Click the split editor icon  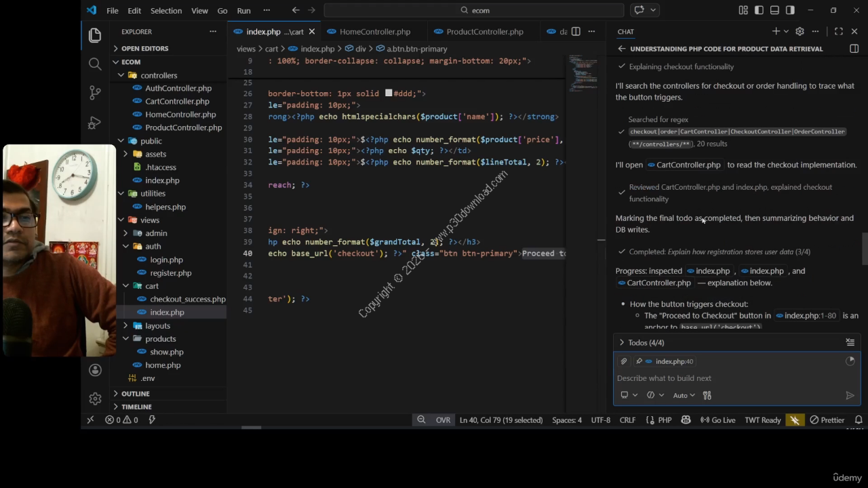[576, 31]
